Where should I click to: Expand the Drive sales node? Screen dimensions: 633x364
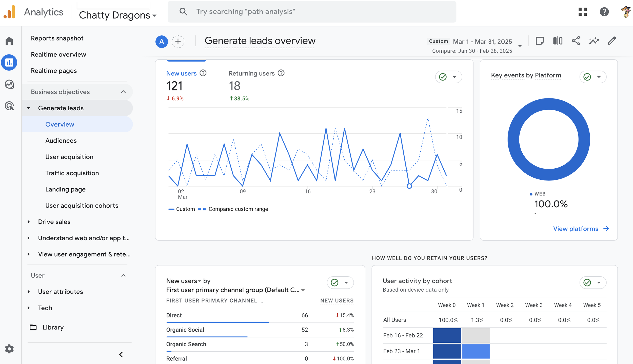(29, 222)
